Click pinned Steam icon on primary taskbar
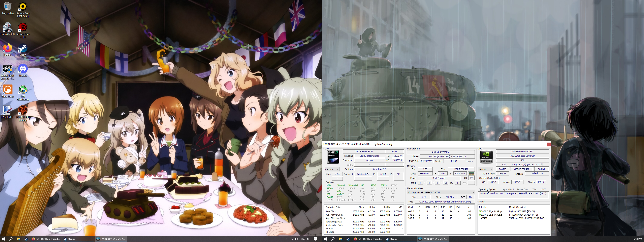Viewport: 644px width, 242px height. tap(26, 239)
